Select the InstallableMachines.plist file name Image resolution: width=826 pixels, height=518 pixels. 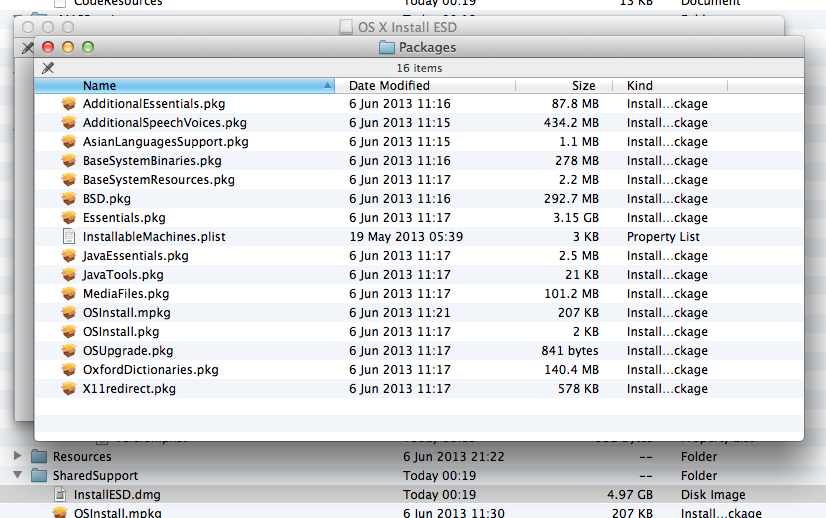click(x=154, y=237)
